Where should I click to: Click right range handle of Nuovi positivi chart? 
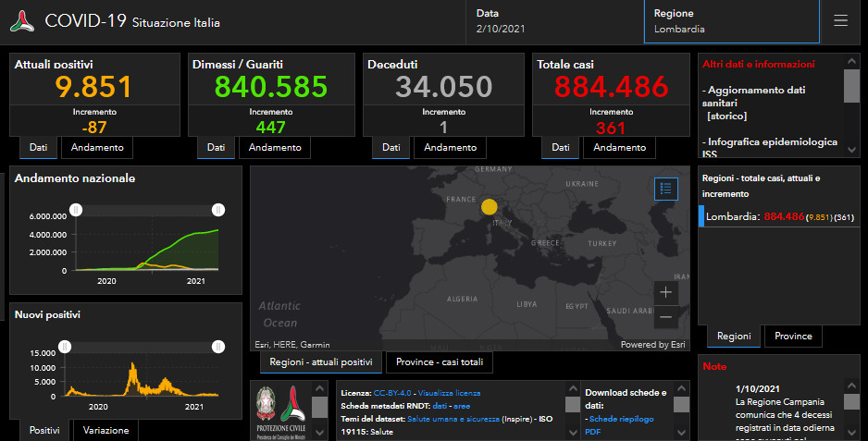(x=218, y=347)
